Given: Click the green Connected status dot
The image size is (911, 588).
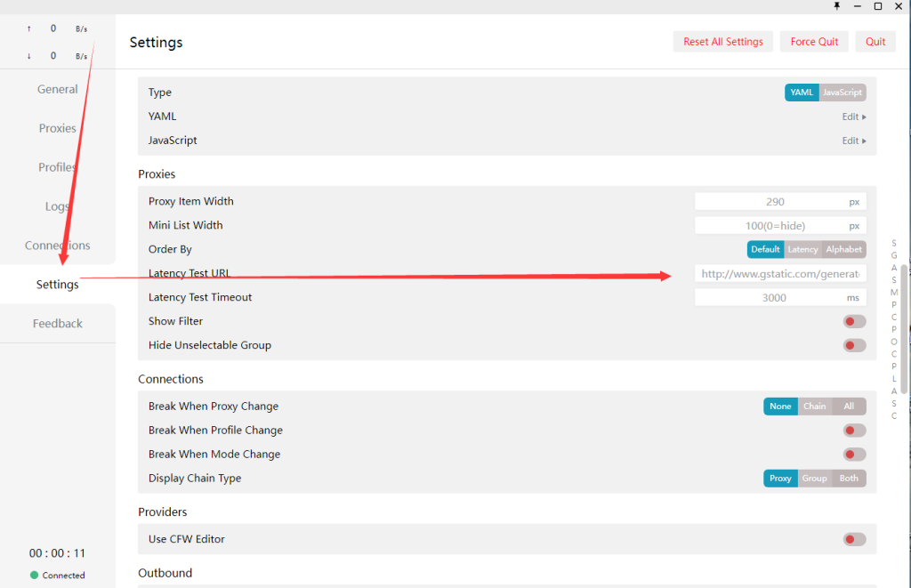Looking at the screenshot, I should coord(35,576).
